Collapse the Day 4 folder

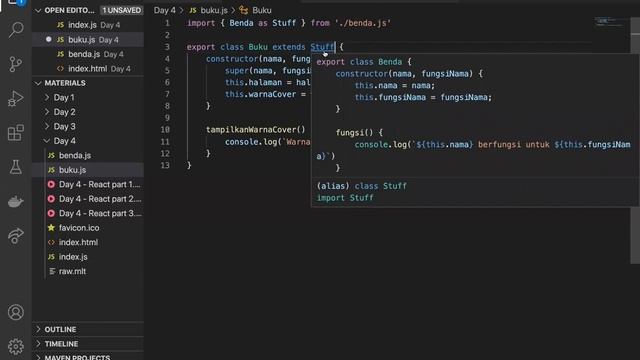47,141
